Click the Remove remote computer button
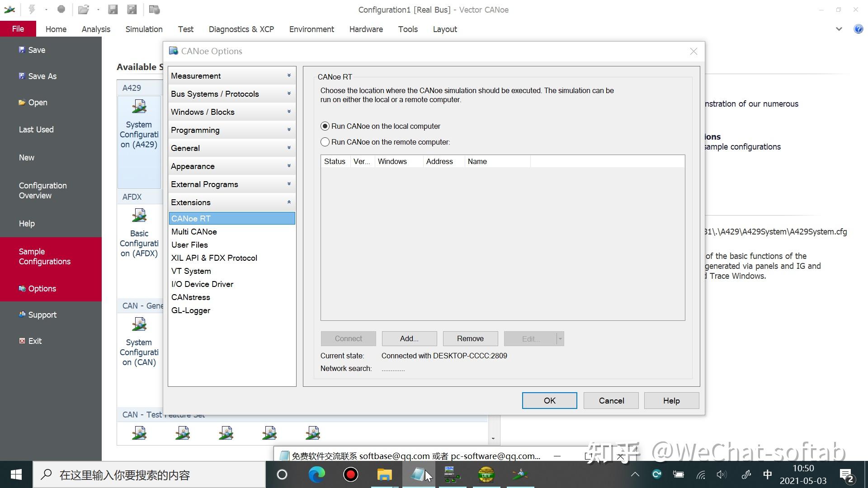 470,338
